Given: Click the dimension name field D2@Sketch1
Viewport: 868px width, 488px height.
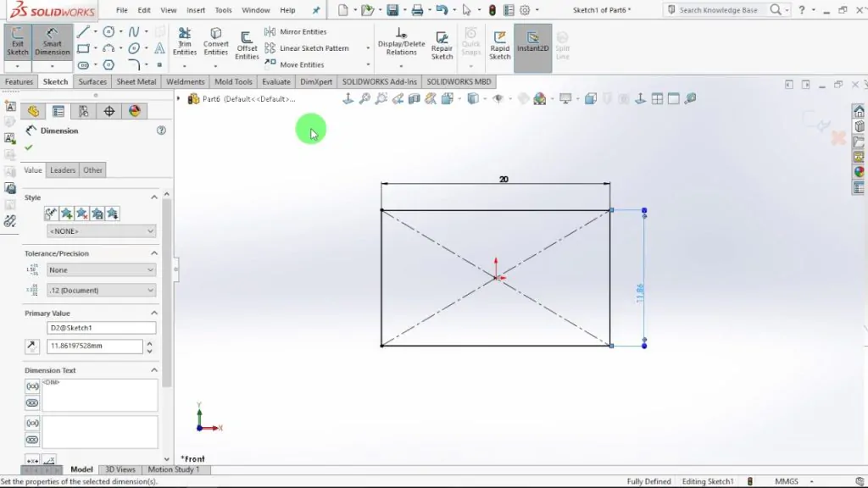Looking at the screenshot, I should [x=102, y=328].
